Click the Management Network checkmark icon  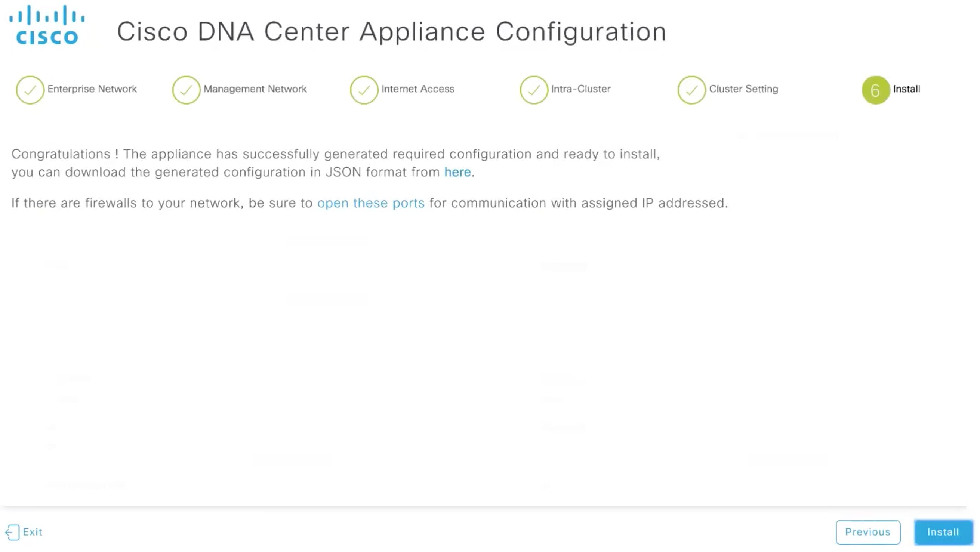(187, 90)
